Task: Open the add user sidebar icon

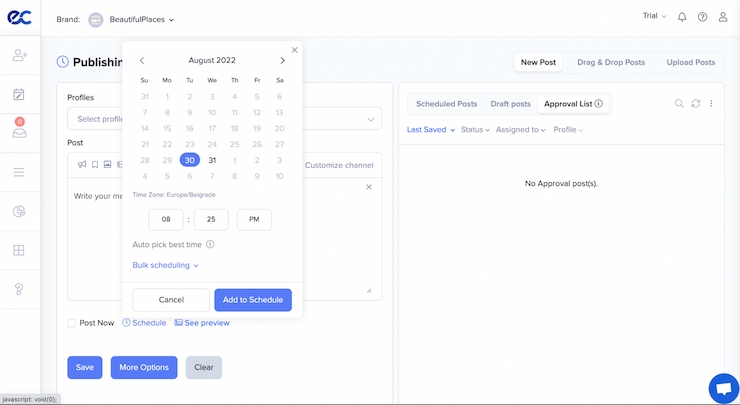Action: [19, 55]
